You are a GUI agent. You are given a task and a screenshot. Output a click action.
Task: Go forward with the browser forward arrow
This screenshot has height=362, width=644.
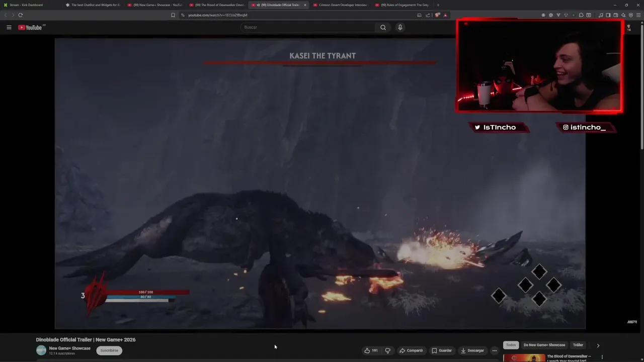point(13,15)
